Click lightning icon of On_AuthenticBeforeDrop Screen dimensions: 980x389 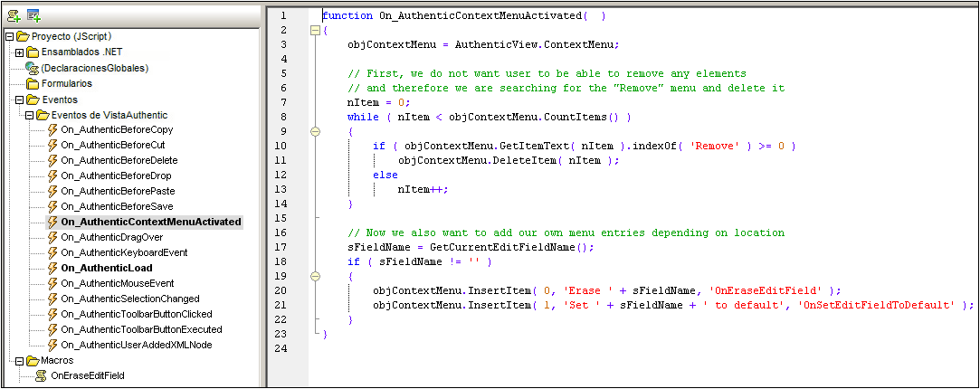[x=52, y=176]
